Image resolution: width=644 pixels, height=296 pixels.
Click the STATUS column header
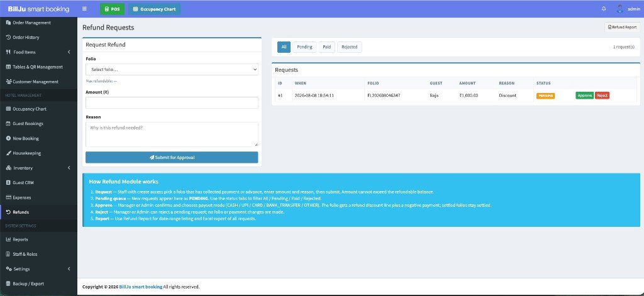(543, 84)
